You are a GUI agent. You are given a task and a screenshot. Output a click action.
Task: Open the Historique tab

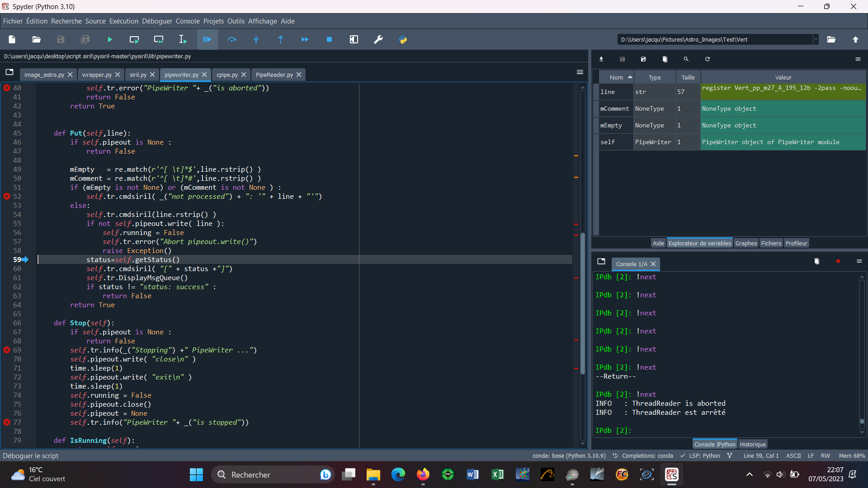click(753, 444)
